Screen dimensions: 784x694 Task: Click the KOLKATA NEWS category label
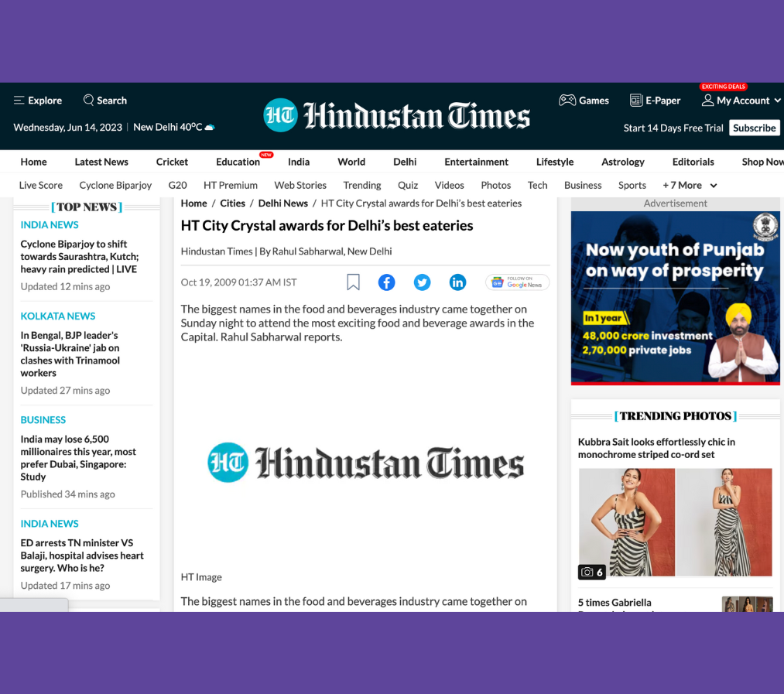pyautogui.click(x=58, y=316)
